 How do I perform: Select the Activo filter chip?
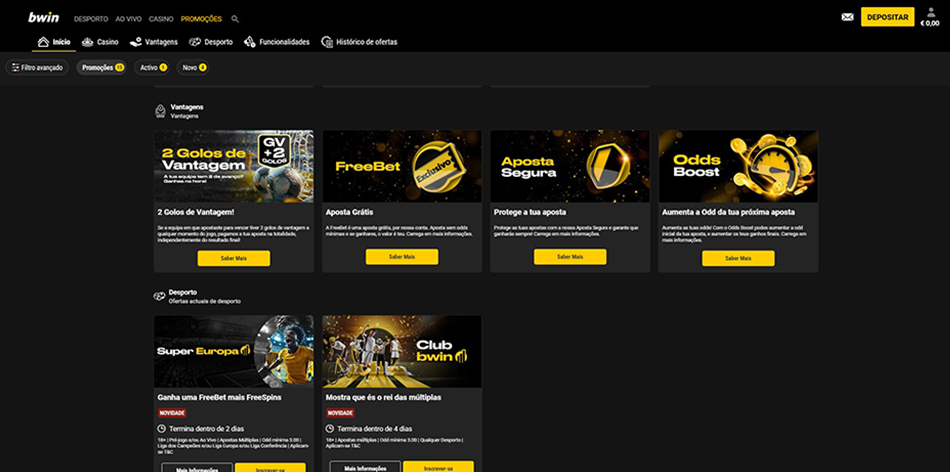(x=151, y=68)
